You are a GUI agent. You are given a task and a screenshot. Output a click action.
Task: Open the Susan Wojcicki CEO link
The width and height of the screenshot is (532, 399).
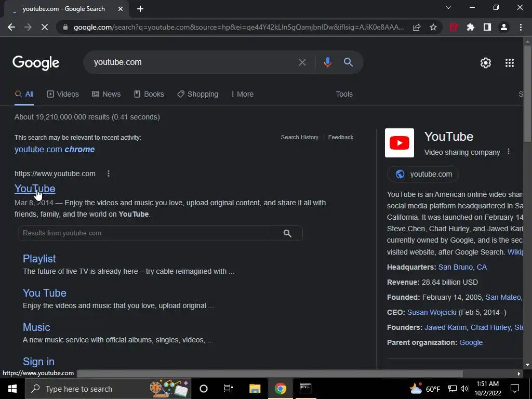(432, 312)
